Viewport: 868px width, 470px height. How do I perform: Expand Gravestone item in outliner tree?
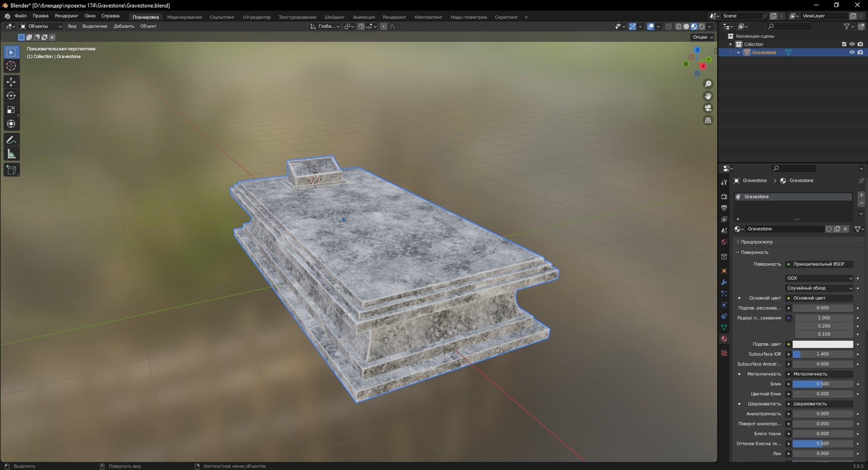[x=739, y=52]
